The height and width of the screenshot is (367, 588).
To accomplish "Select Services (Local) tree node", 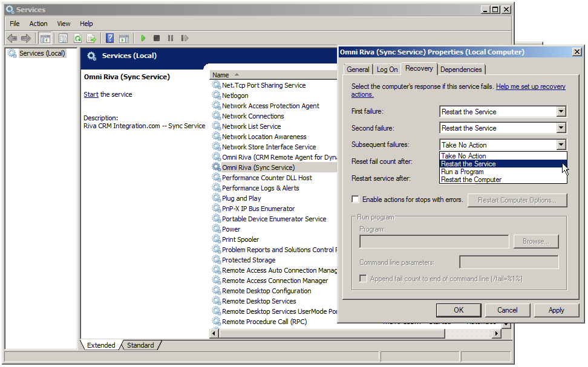I will (42, 53).
